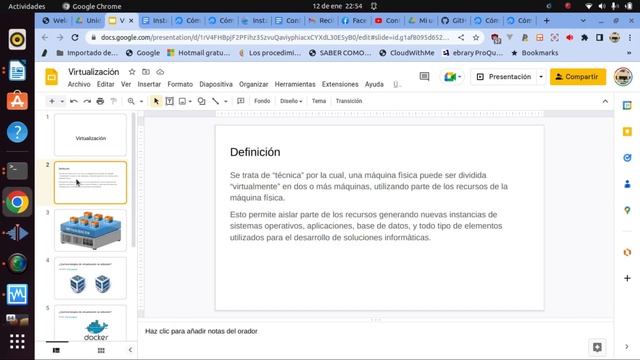640x360 pixels.
Task: Open new slide layout dropdown arrow
Action: 62,101
